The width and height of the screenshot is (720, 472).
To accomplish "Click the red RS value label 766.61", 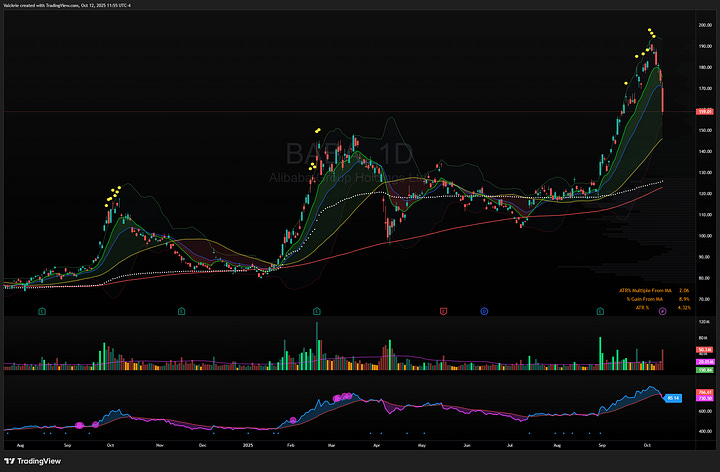I will pos(705,392).
